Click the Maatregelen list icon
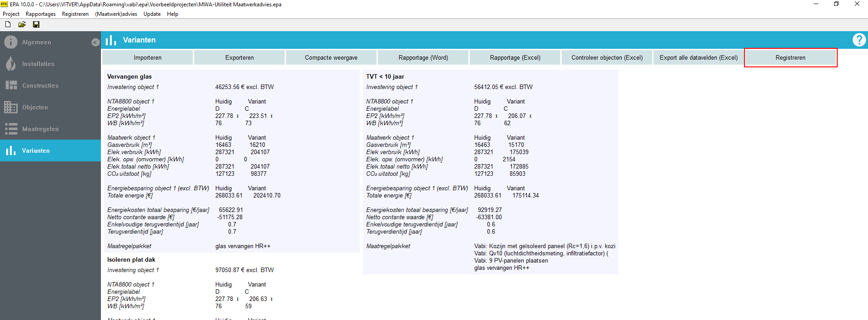The image size is (868, 320). [x=11, y=129]
